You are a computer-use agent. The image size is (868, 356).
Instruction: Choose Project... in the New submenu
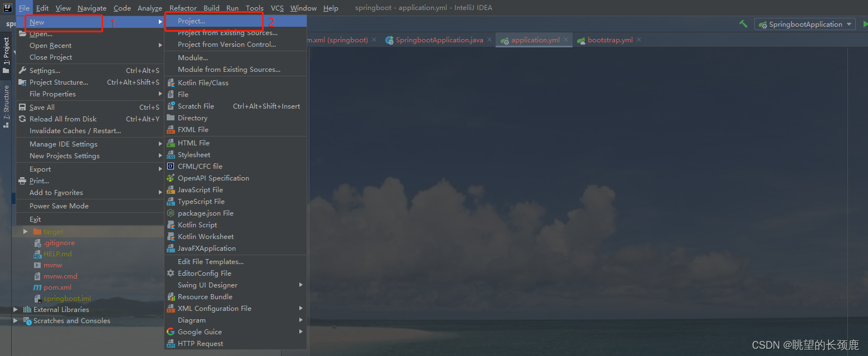click(x=236, y=21)
